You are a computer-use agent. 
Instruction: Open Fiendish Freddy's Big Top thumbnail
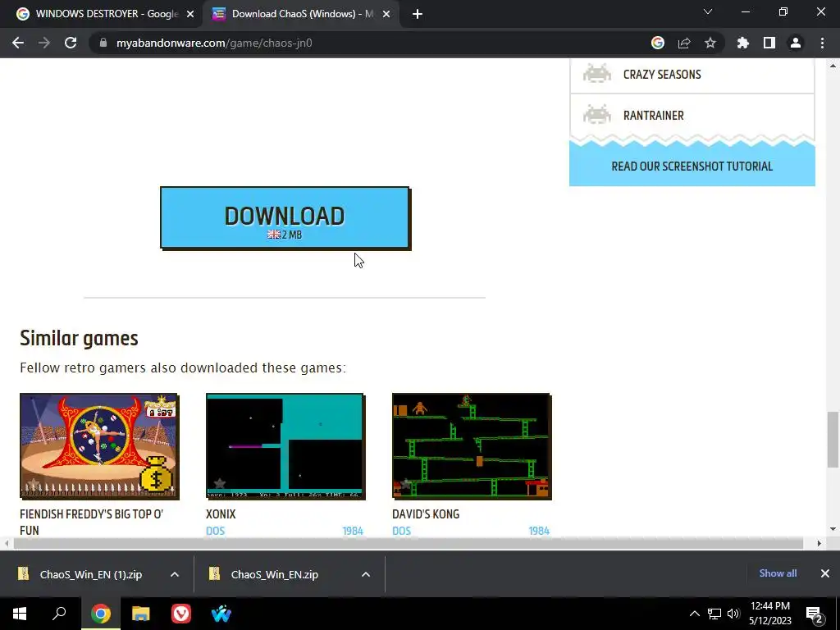click(x=99, y=446)
